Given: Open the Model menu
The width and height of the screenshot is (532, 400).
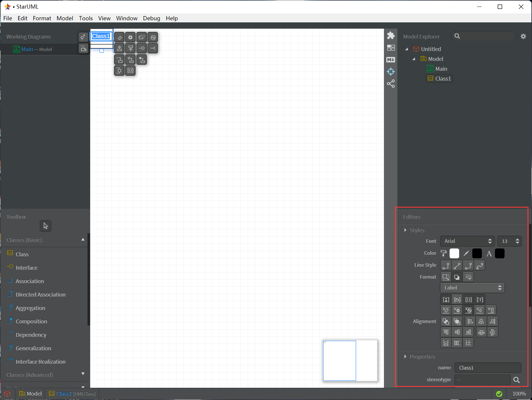Looking at the screenshot, I should coord(65,18).
